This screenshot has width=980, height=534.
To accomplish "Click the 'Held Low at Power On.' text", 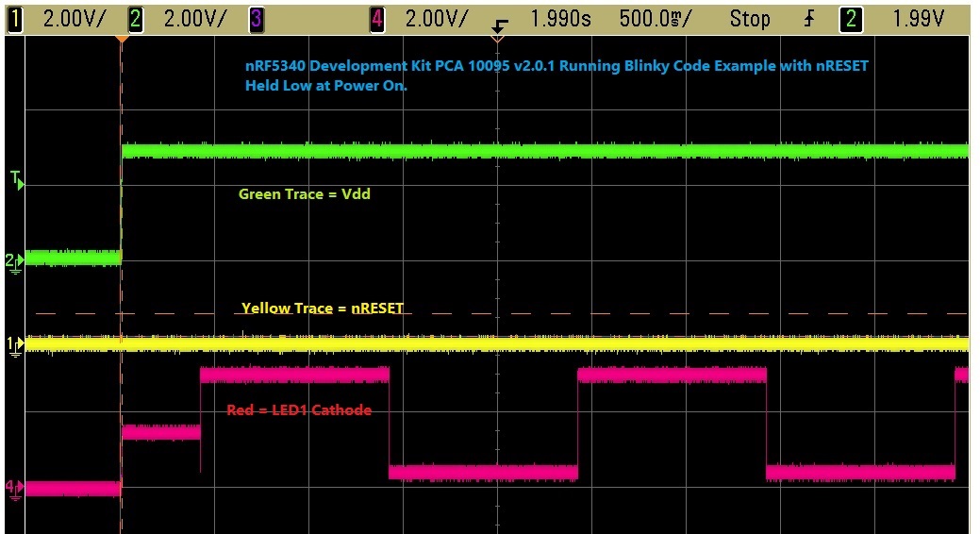I will click(x=325, y=86).
